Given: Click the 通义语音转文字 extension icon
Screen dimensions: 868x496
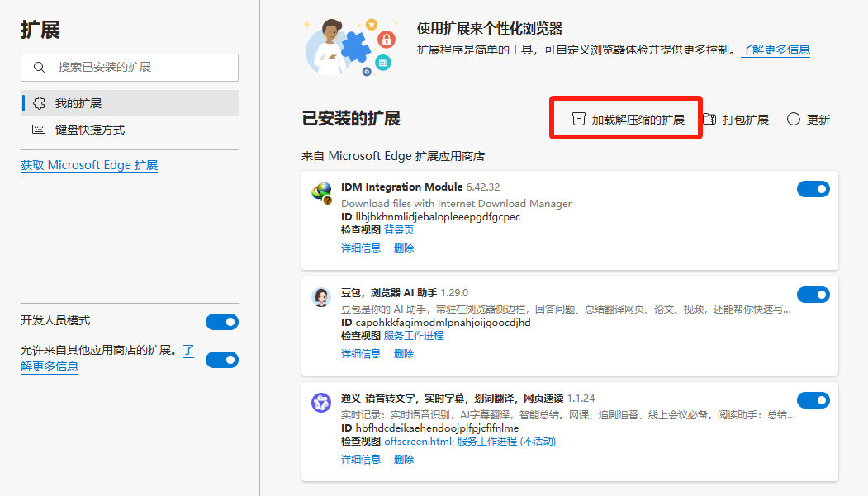Looking at the screenshot, I should click(x=323, y=404).
